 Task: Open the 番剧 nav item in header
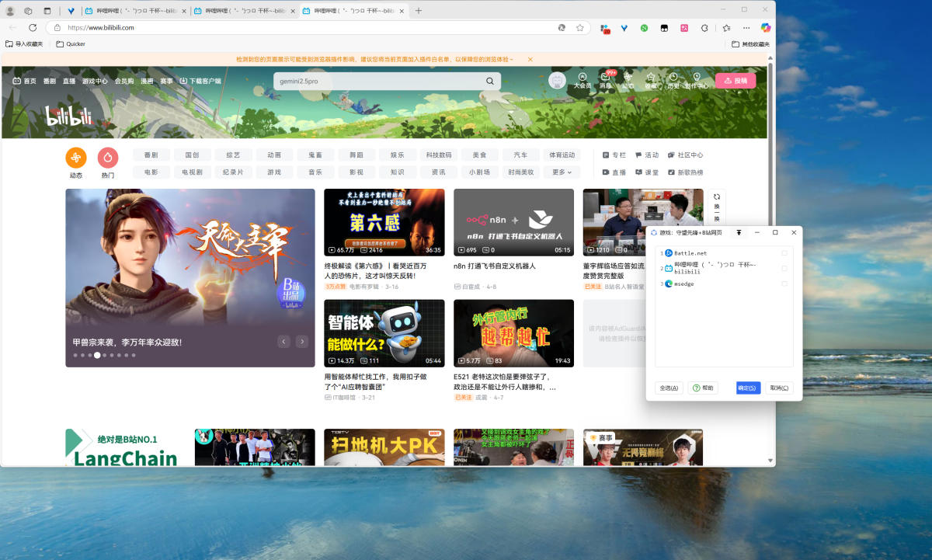coord(49,81)
